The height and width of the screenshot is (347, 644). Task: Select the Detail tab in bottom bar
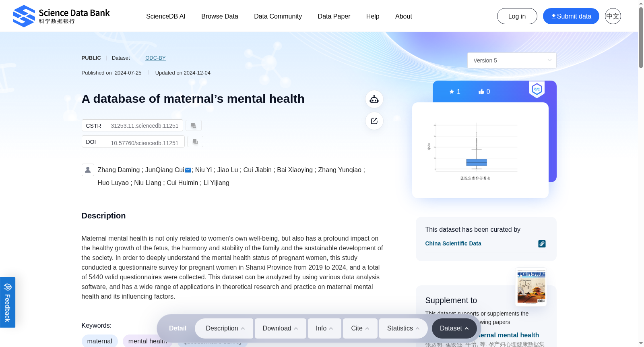tap(178, 328)
